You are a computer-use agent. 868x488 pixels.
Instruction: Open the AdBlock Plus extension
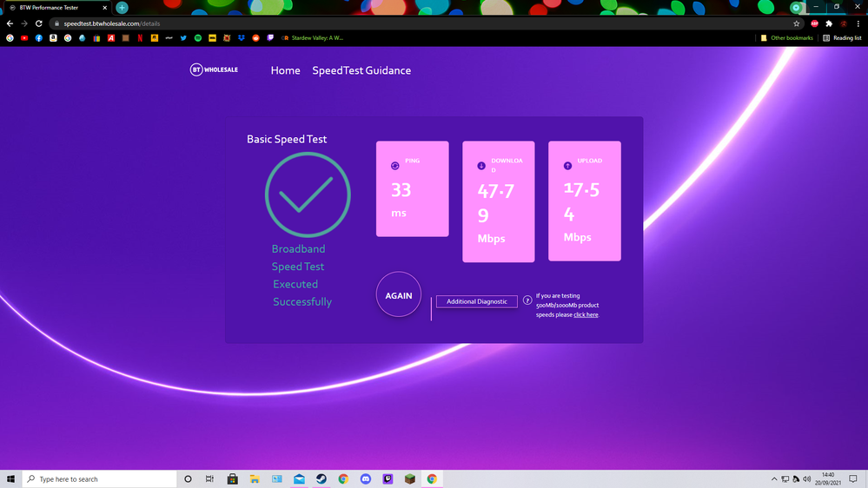coord(814,23)
